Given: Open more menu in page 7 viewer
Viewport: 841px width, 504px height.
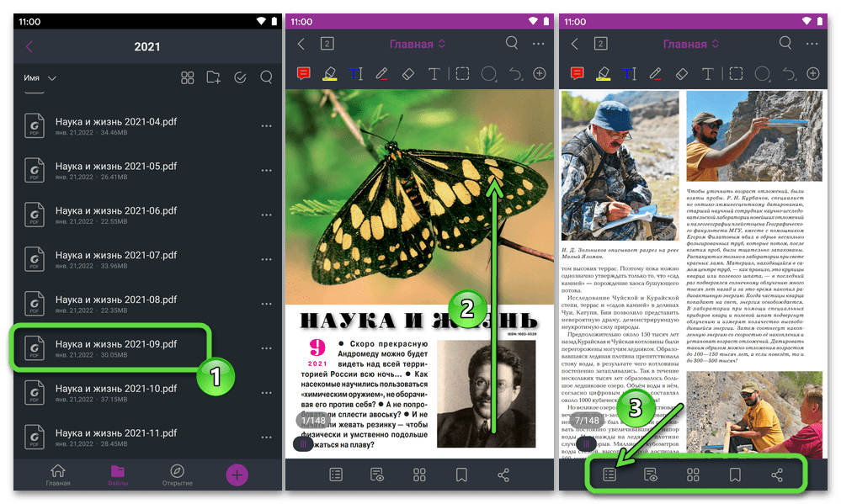Looking at the screenshot, I should tap(812, 44).
